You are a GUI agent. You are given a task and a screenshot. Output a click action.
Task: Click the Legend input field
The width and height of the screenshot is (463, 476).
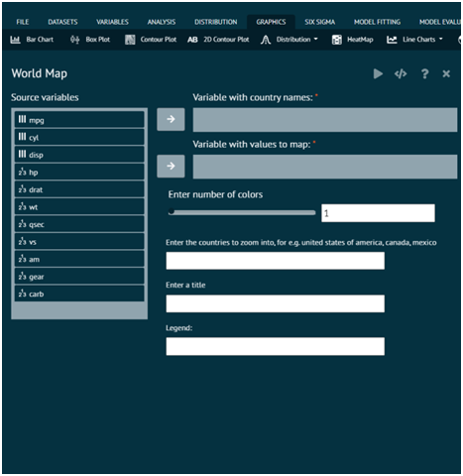[x=275, y=346]
